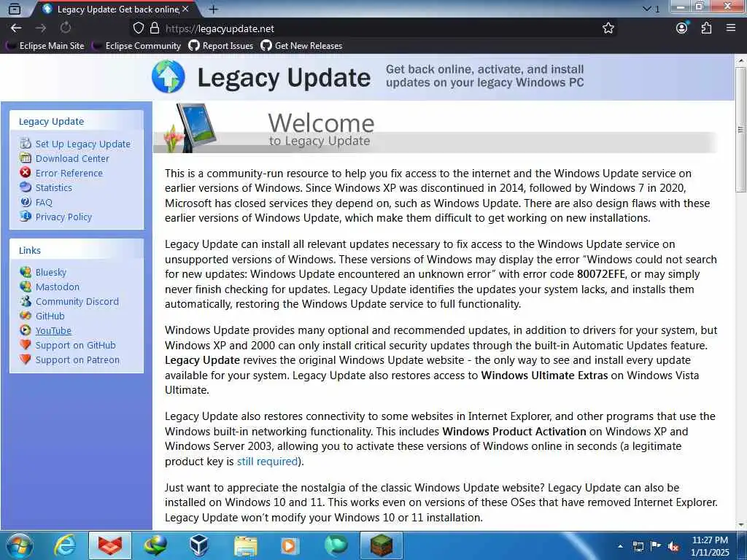
Task: Open the Report Issues bookmark
Action: (x=221, y=46)
